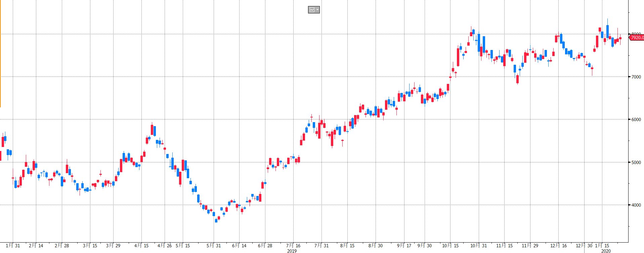644x253 pixels.
Task: Select the 7月 16 date label
Action: tap(293, 246)
